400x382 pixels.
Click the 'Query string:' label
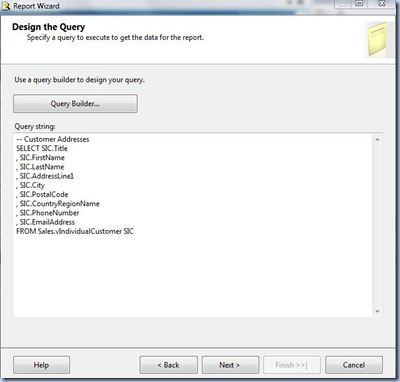35,127
